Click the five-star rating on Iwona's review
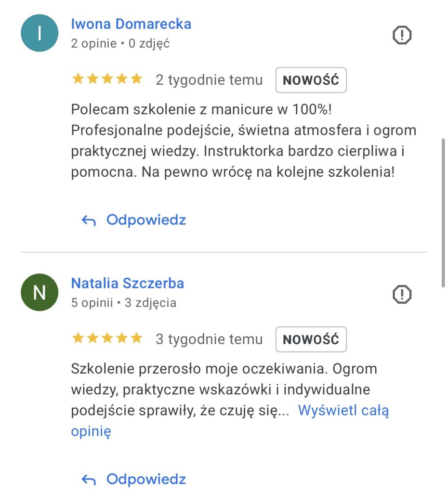Image resolution: width=448 pixels, height=493 pixels. point(107,79)
